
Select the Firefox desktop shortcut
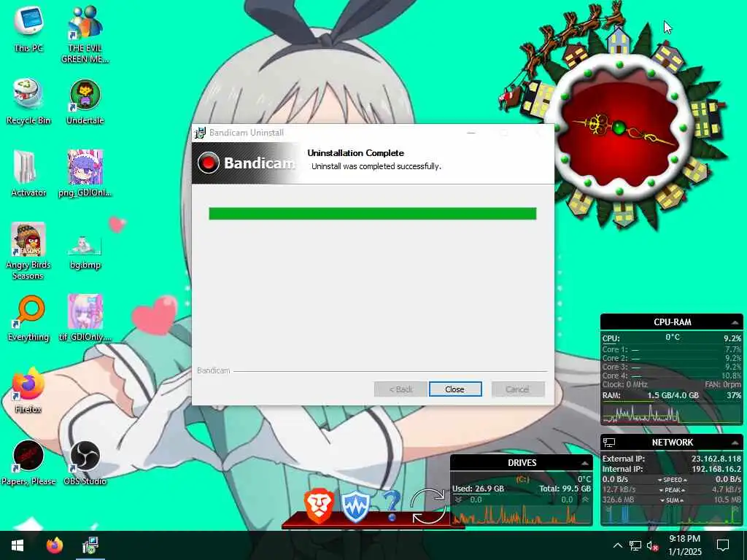click(28, 390)
